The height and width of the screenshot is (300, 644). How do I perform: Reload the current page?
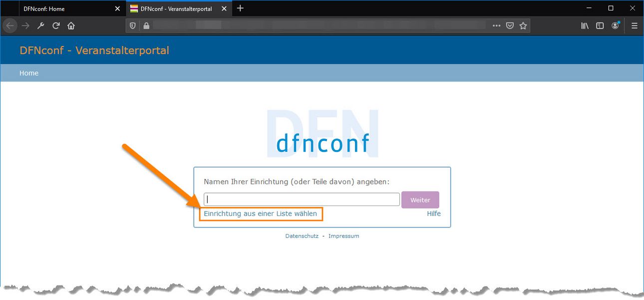(x=56, y=25)
